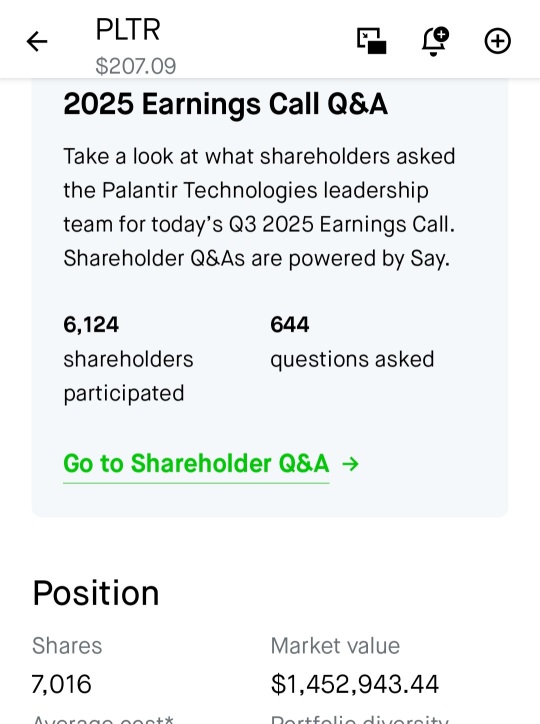Tap the PLTR ticker title
This screenshot has width=540, height=724.
click(x=128, y=30)
